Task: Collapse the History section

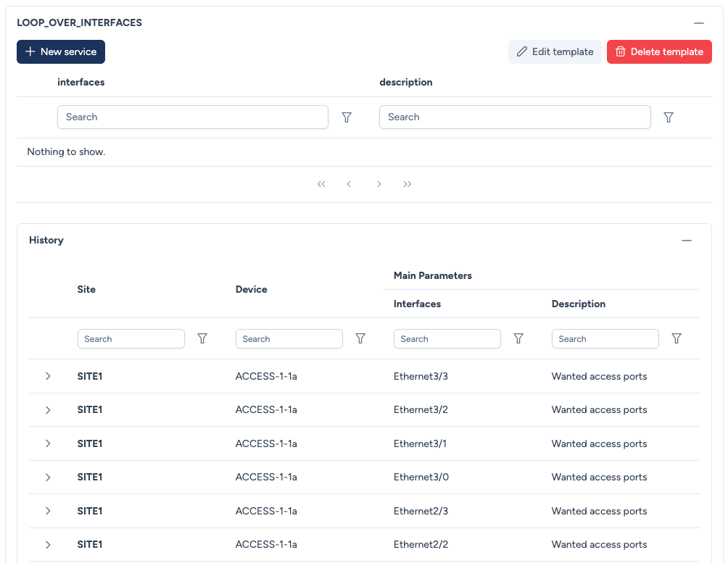Action: (686, 241)
